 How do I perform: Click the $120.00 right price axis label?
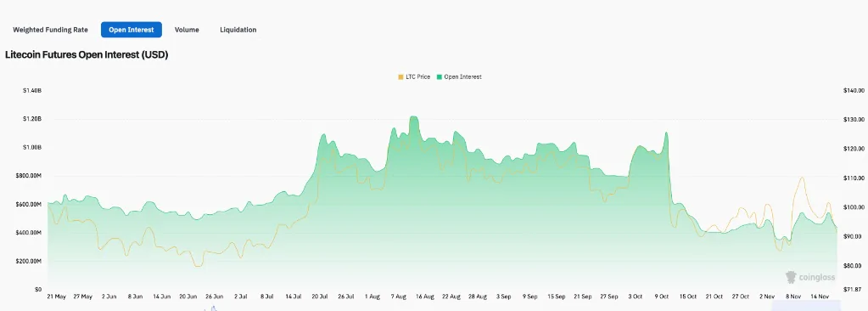pos(854,149)
